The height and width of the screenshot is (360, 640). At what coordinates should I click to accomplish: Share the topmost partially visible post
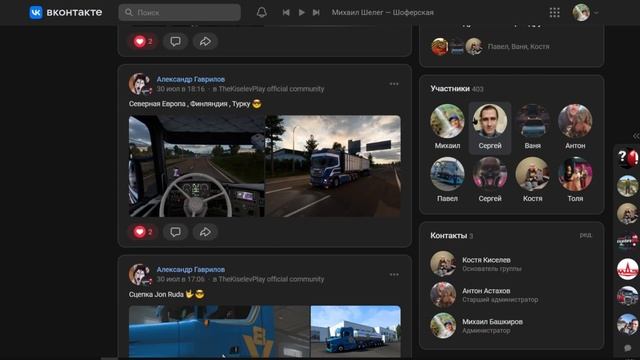point(205,41)
